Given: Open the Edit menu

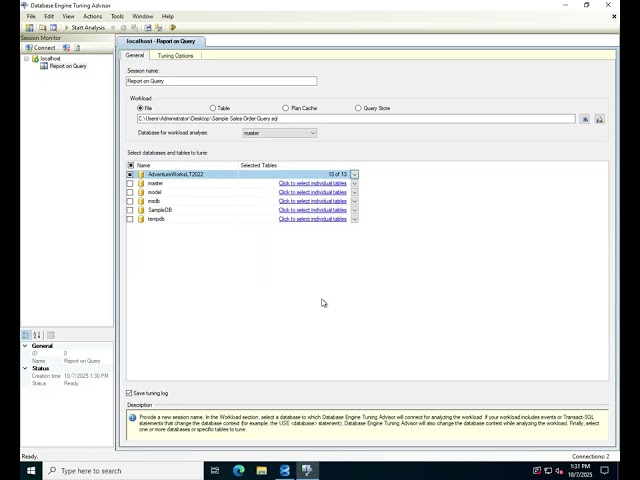Looking at the screenshot, I should (49, 16).
